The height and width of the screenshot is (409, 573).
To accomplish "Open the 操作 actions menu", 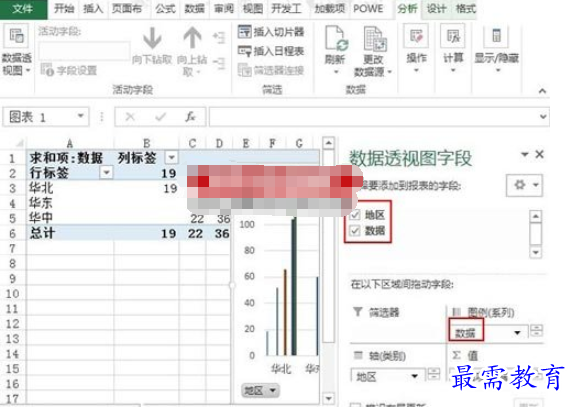I will tap(416, 48).
